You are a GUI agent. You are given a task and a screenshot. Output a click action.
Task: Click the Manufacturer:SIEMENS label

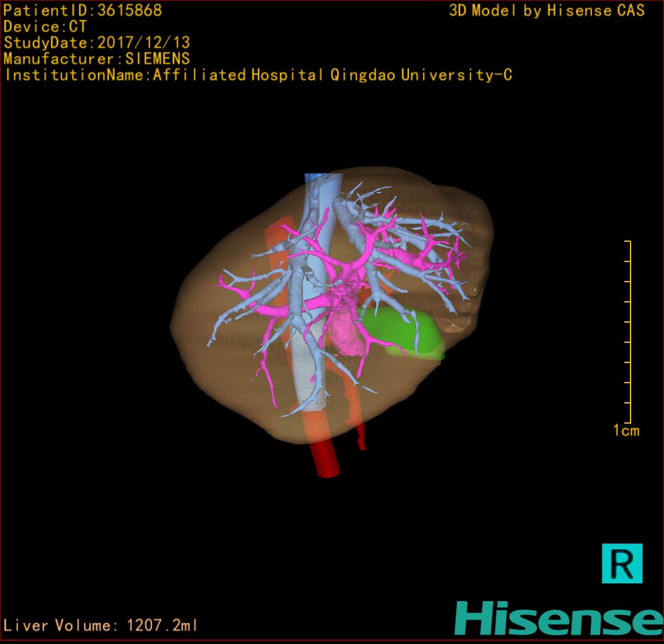click(97, 59)
